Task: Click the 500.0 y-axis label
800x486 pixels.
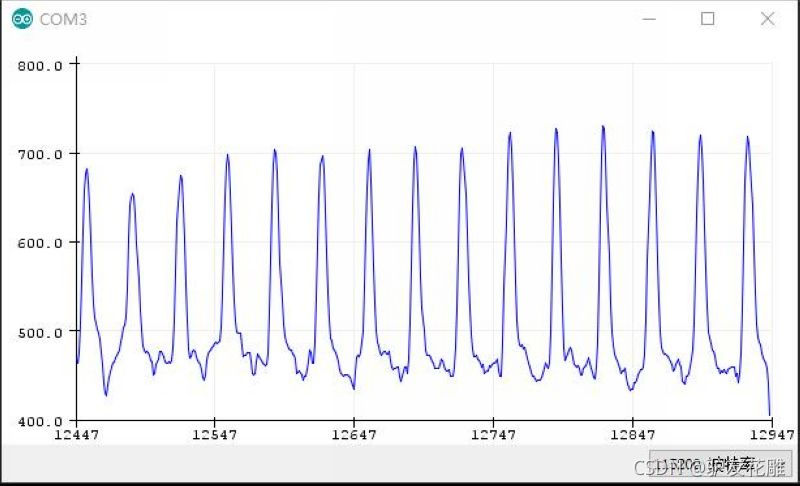Action: pyautogui.click(x=40, y=332)
